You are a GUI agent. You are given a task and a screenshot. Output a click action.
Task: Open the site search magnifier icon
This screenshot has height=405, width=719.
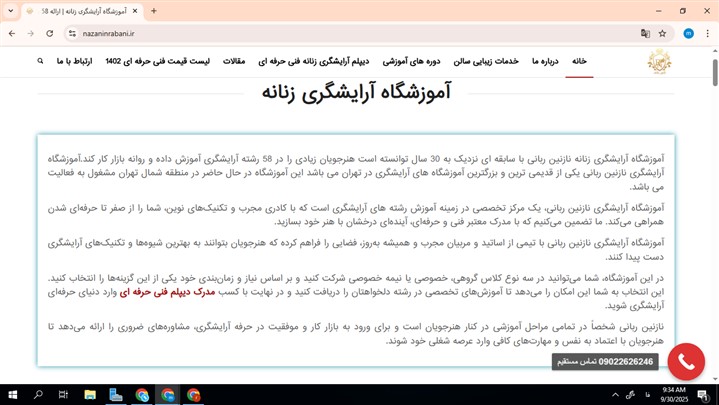click(40, 61)
